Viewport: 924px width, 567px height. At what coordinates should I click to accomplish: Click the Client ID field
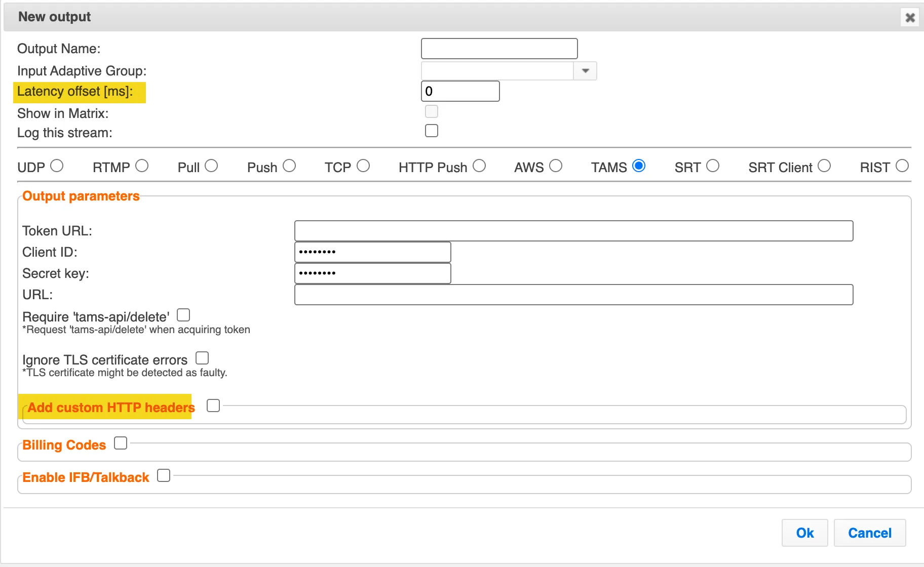click(x=372, y=252)
